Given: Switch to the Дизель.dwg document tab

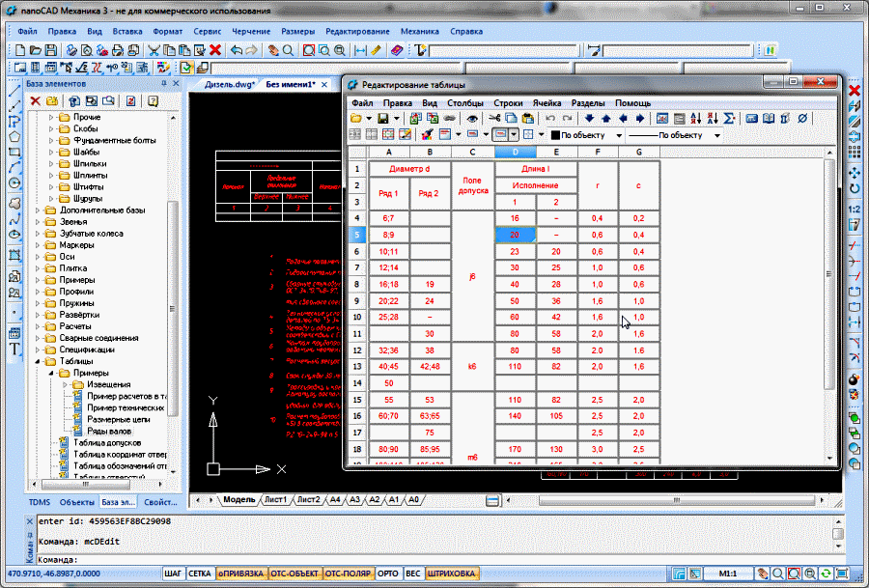Looking at the screenshot, I should click(x=229, y=85).
